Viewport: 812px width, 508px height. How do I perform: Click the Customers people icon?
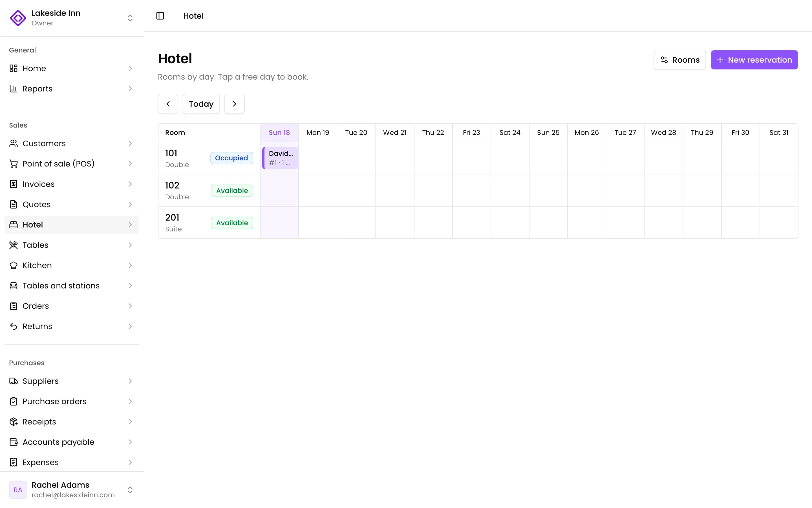click(x=14, y=143)
